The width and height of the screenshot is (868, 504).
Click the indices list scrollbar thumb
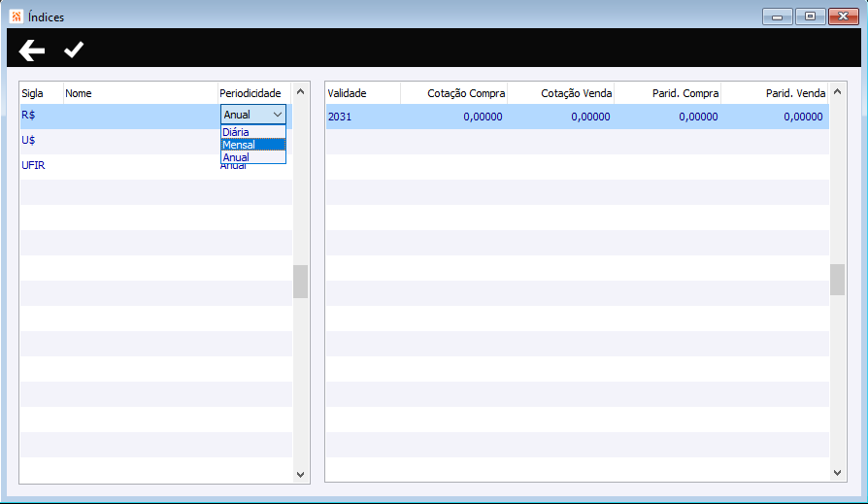click(301, 282)
